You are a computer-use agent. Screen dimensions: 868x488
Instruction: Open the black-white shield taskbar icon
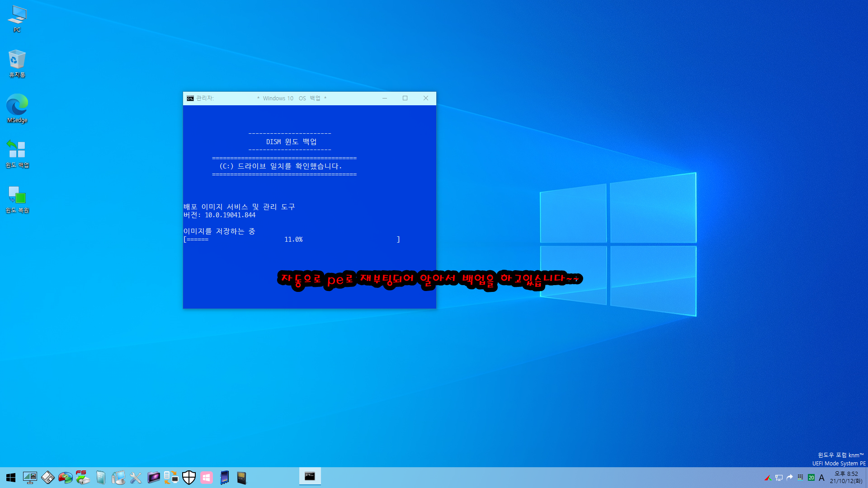(x=189, y=478)
